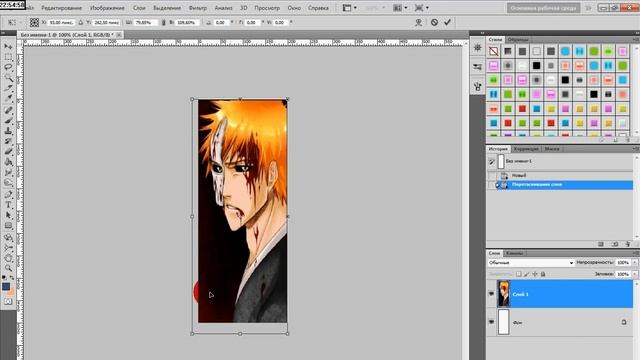Switch to the Каналы tab

[x=514, y=253]
